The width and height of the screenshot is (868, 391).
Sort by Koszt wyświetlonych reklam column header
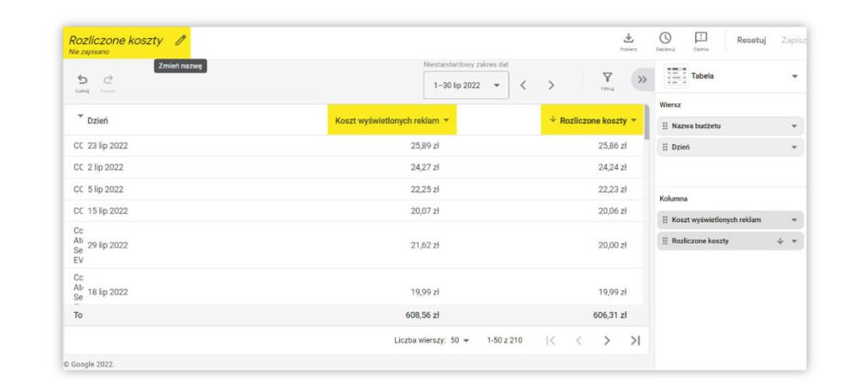click(x=392, y=120)
